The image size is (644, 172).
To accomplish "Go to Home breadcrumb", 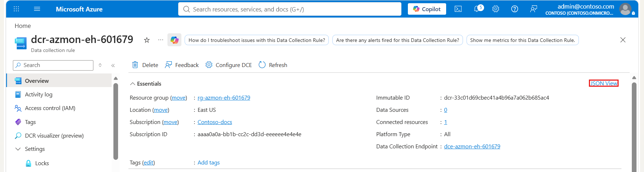I will 23,26.
